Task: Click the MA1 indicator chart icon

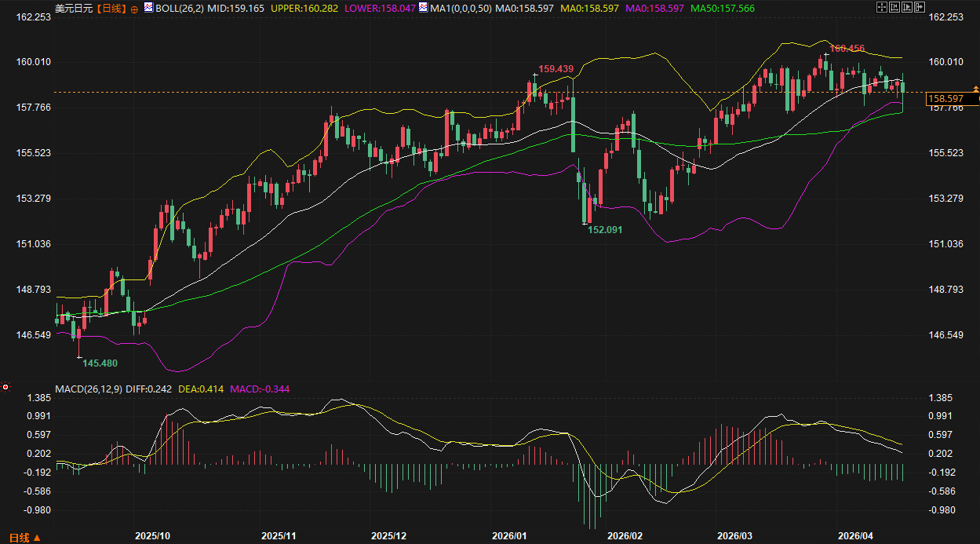Action: (x=424, y=8)
